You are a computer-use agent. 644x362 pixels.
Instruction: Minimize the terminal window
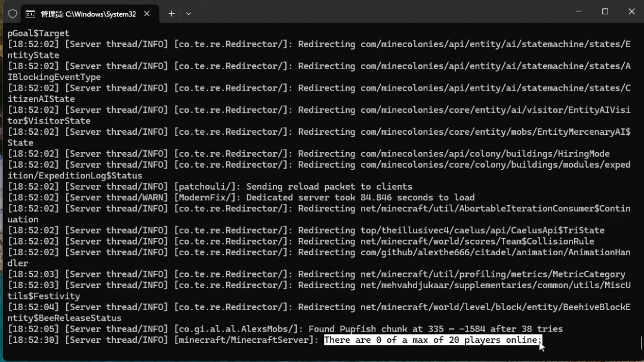pyautogui.click(x=578, y=12)
